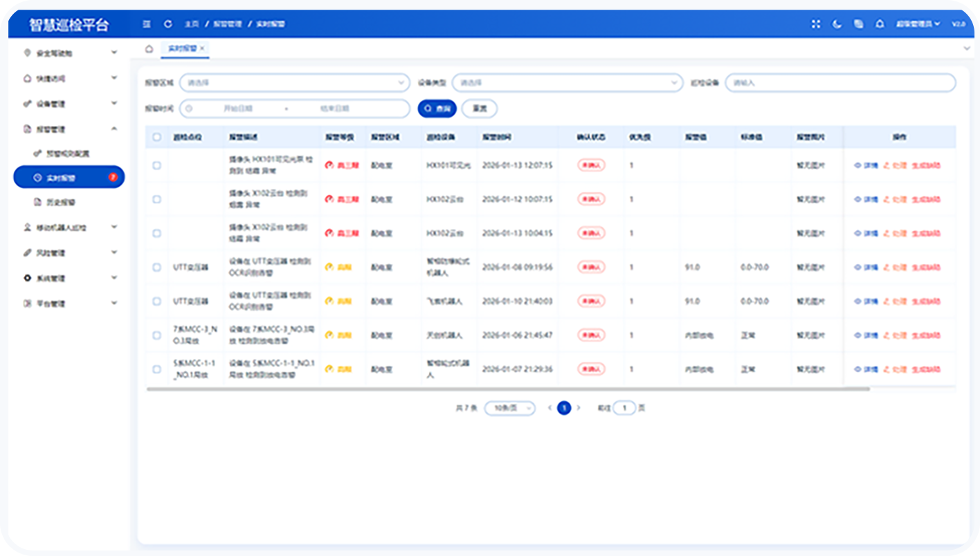Refresh the page with the reload icon
The height and width of the screenshot is (556, 980).
pos(167,24)
